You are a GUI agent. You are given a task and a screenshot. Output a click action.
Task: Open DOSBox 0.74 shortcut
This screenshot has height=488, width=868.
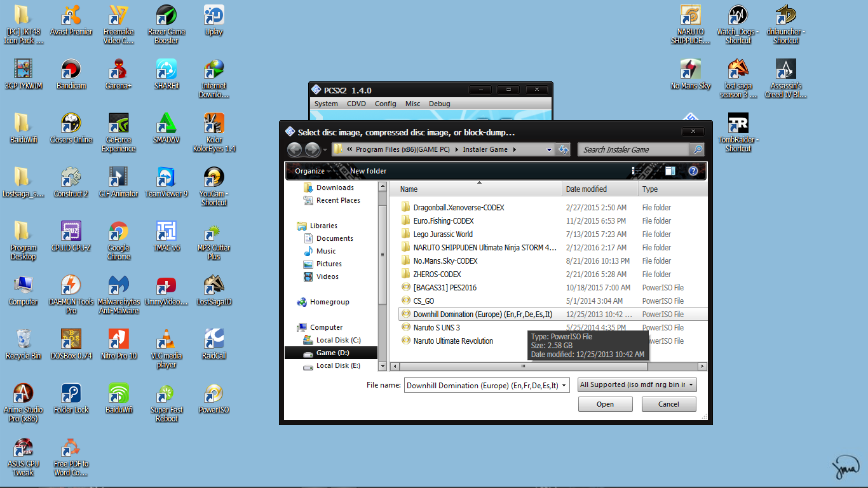[x=71, y=345]
